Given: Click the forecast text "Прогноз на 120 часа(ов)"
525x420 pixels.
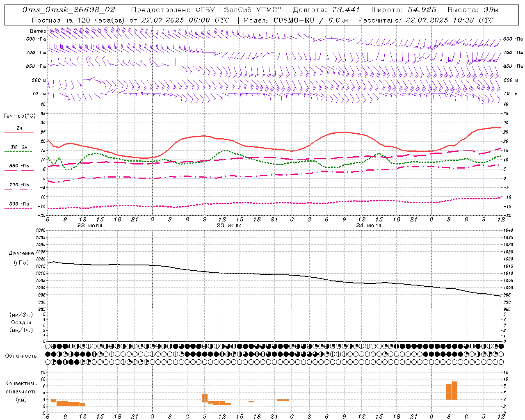Looking at the screenshot, I should (x=79, y=20).
